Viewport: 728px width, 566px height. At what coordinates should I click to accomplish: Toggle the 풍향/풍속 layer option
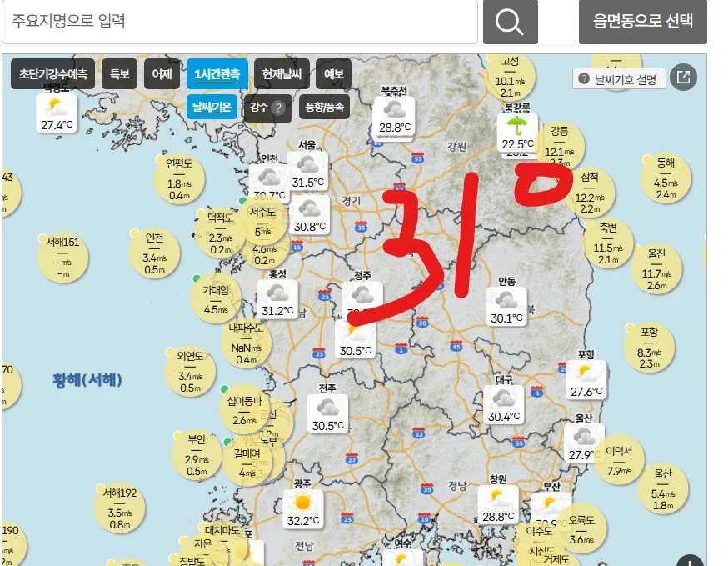pyautogui.click(x=324, y=108)
